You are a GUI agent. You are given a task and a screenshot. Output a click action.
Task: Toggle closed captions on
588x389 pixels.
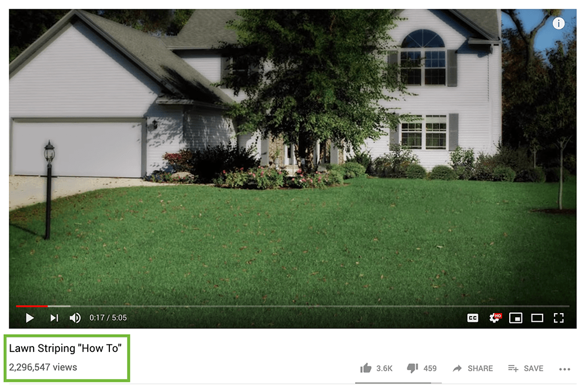tap(473, 318)
